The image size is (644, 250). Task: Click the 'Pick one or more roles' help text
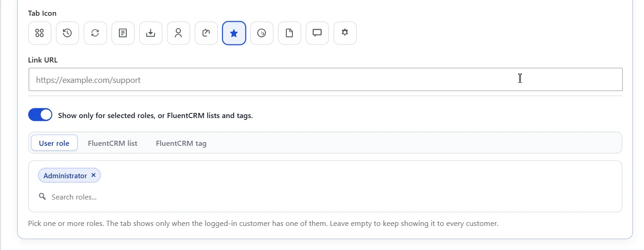(263, 224)
